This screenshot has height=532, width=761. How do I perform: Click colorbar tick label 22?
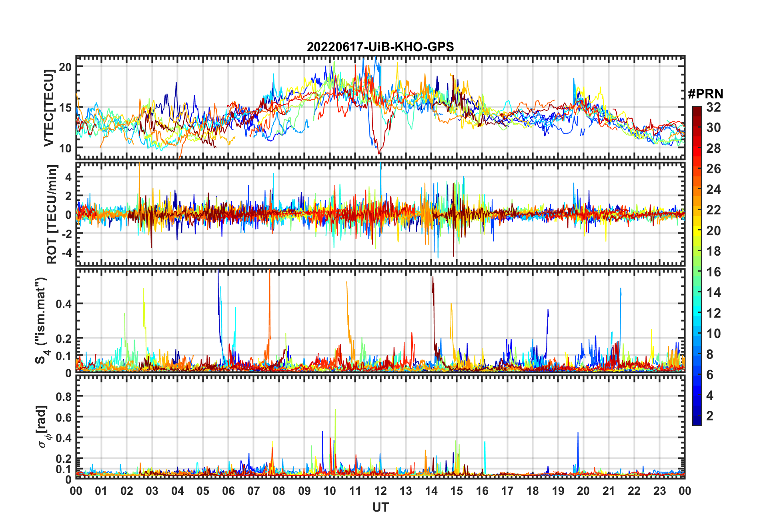(713, 210)
